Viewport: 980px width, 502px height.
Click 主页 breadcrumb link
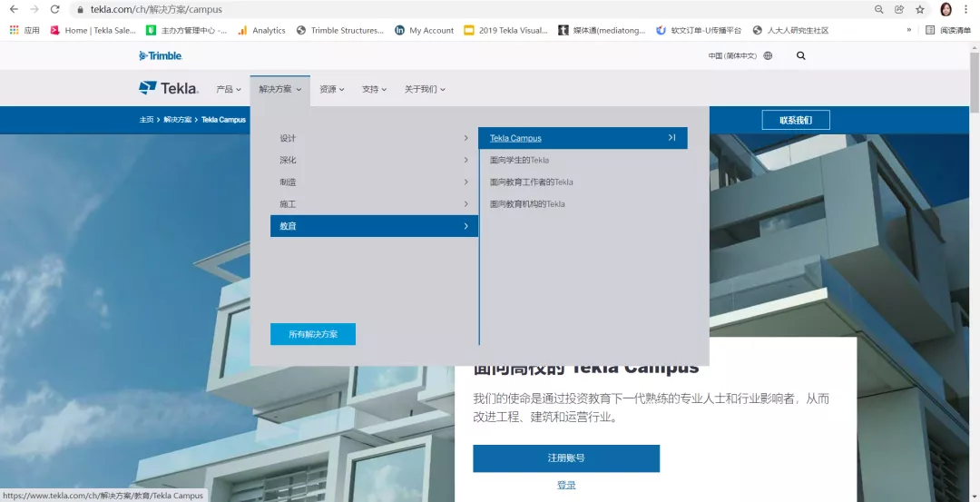tap(146, 120)
